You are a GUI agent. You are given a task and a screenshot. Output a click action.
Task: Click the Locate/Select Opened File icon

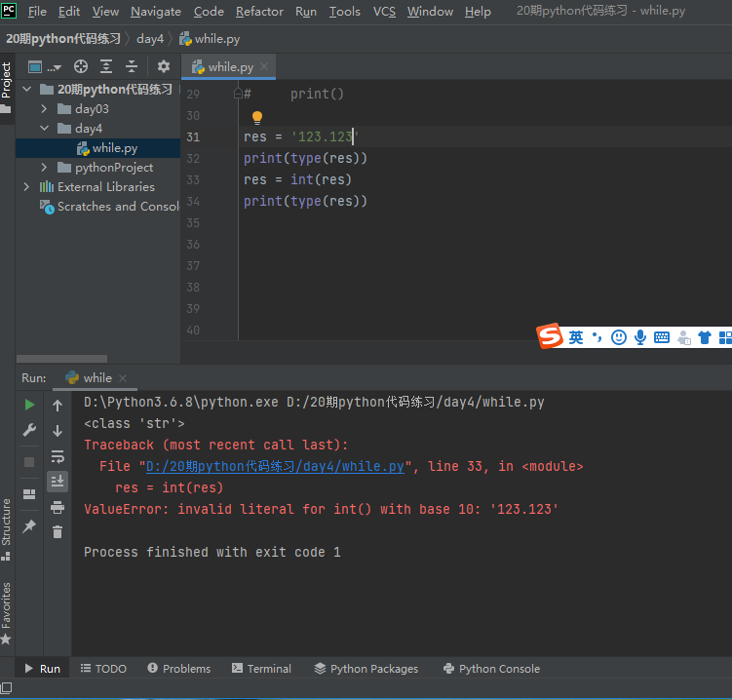(81, 66)
